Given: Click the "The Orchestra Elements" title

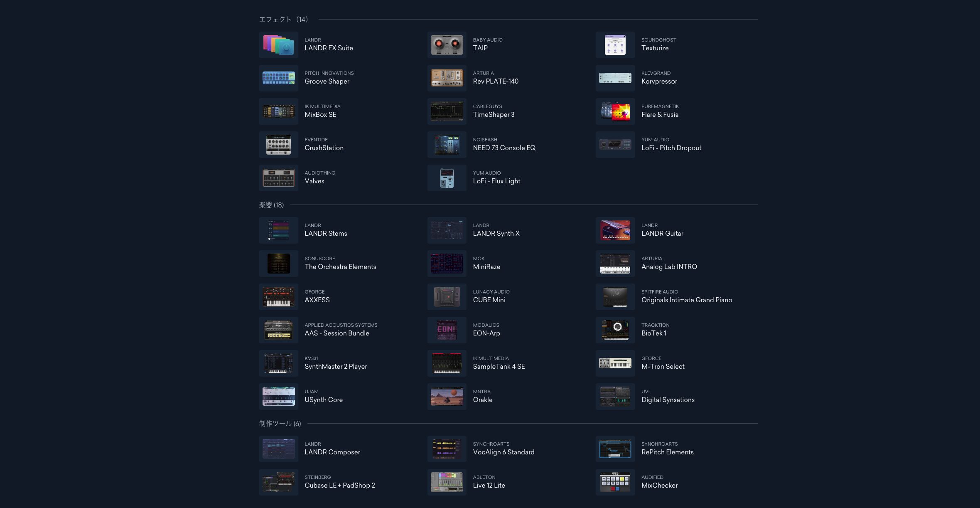Looking at the screenshot, I should point(340,267).
